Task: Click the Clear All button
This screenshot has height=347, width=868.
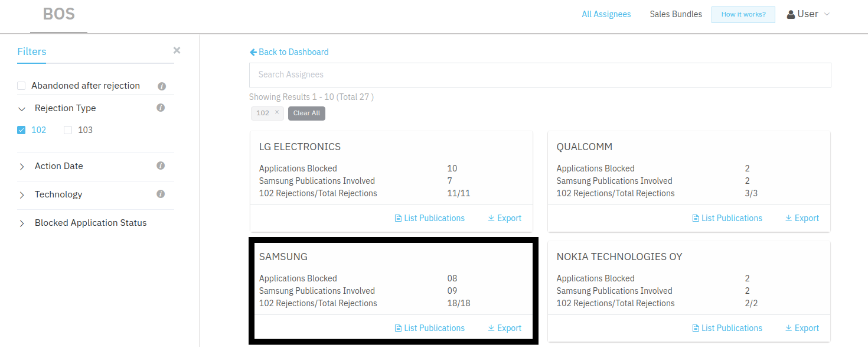Action: click(306, 113)
